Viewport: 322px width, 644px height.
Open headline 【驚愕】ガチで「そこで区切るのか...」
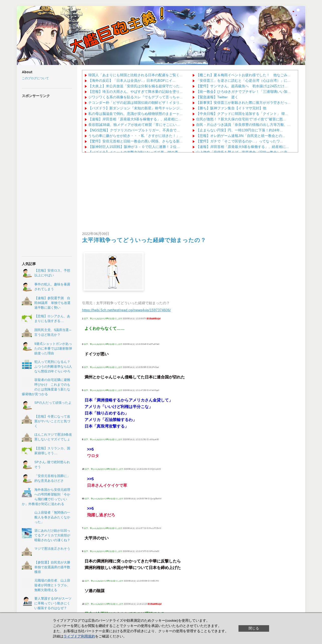[239, 141]
